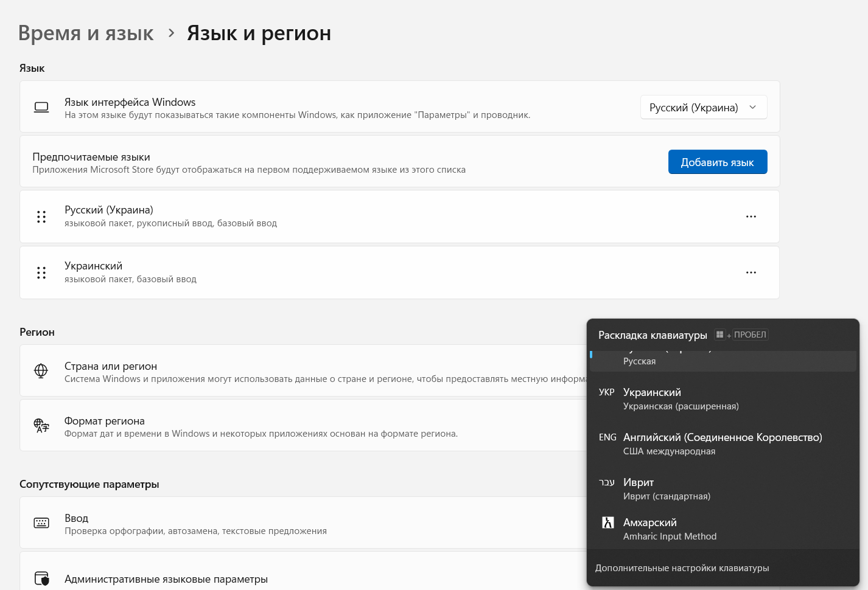
Task: Click the ПРОБЕЛ shortcut key label
Action: point(750,335)
